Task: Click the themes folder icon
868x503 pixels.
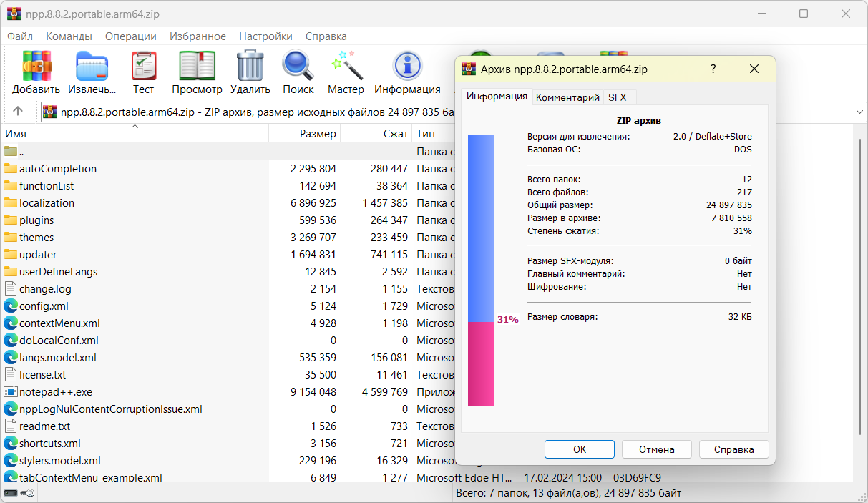Action: click(x=10, y=238)
